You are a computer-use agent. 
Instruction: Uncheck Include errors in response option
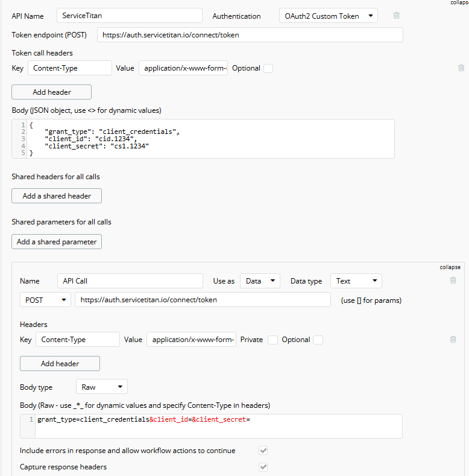click(x=263, y=451)
